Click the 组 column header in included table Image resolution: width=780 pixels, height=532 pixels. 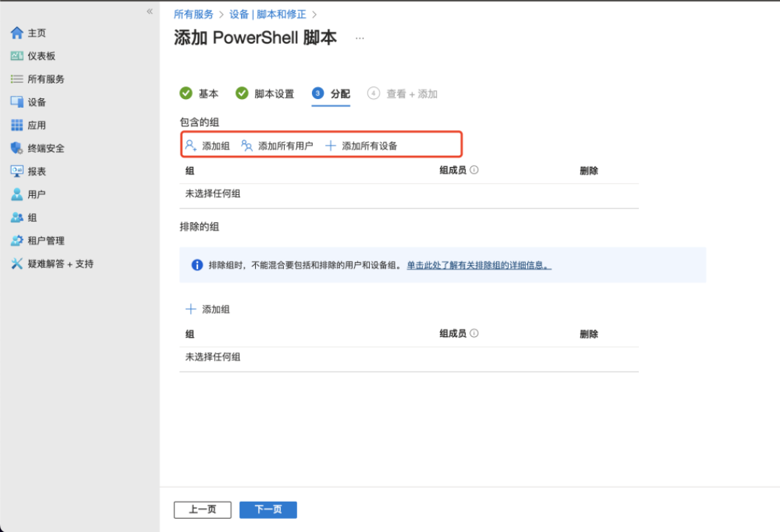point(189,171)
